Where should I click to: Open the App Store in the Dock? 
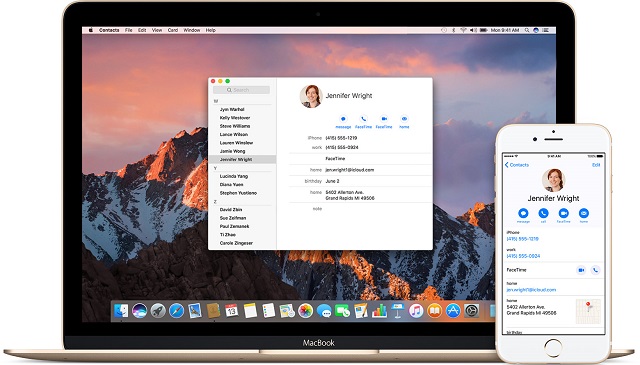coord(453,311)
